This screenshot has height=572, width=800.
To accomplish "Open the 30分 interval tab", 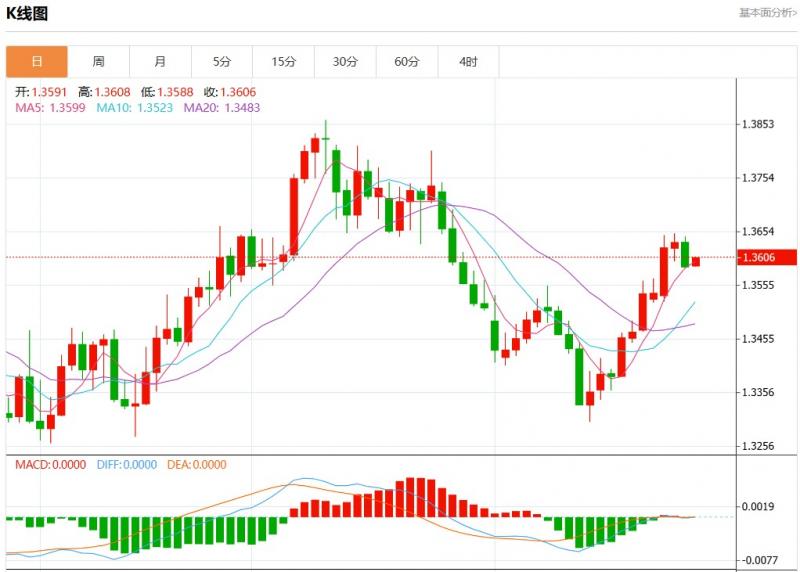I will (x=345, y=62).
